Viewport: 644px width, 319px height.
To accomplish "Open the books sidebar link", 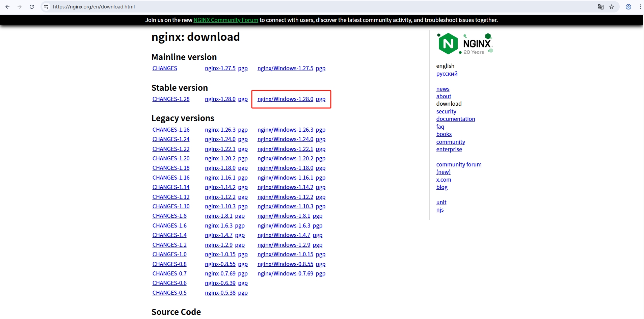I will pos(444,134).
